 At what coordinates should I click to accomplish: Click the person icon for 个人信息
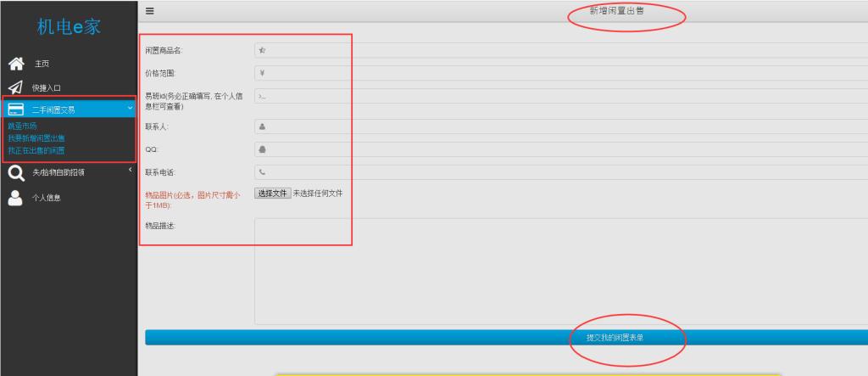click(x=15, y=197)
